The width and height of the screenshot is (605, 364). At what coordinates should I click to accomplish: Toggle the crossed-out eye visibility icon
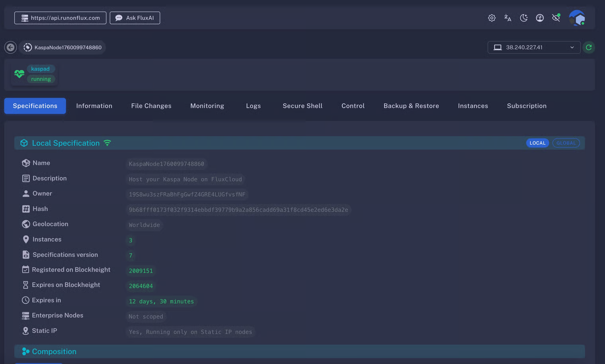[x=556, y=18]
